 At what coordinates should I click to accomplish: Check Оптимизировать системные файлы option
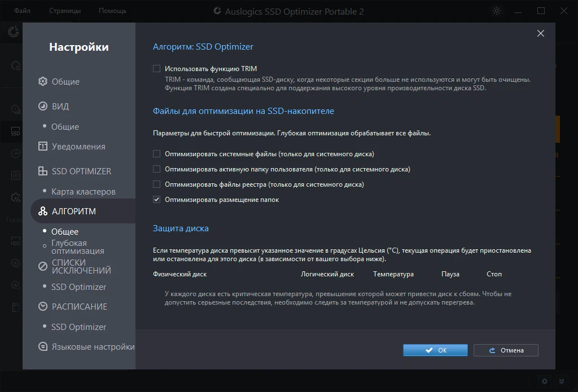click(157, 154)
